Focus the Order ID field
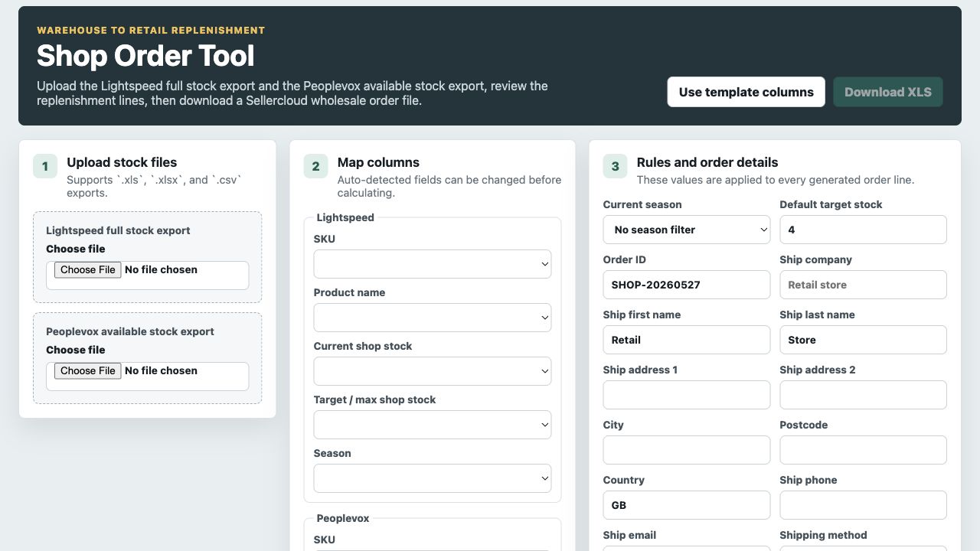980x551 pixels. click(x=687, y=285)
